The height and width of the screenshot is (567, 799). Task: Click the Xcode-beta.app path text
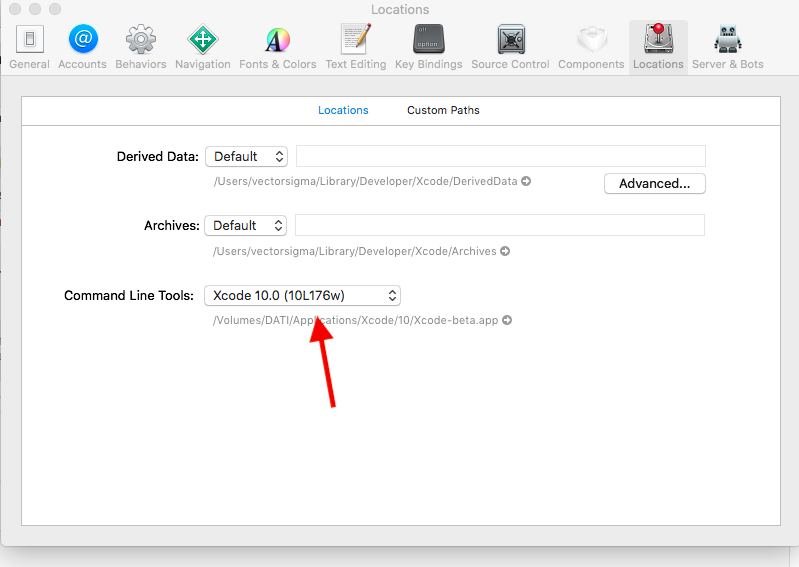click(x=356, y=320)
